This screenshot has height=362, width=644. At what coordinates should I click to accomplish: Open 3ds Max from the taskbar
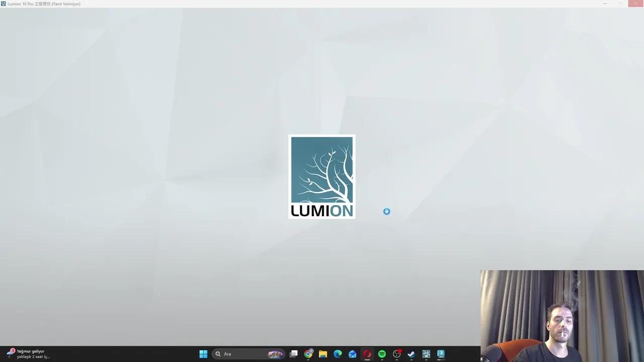coord(441,354)
